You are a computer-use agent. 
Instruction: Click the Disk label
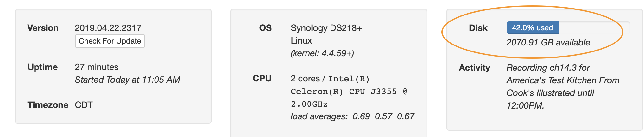pyautogui.click(x=478, y=28)
